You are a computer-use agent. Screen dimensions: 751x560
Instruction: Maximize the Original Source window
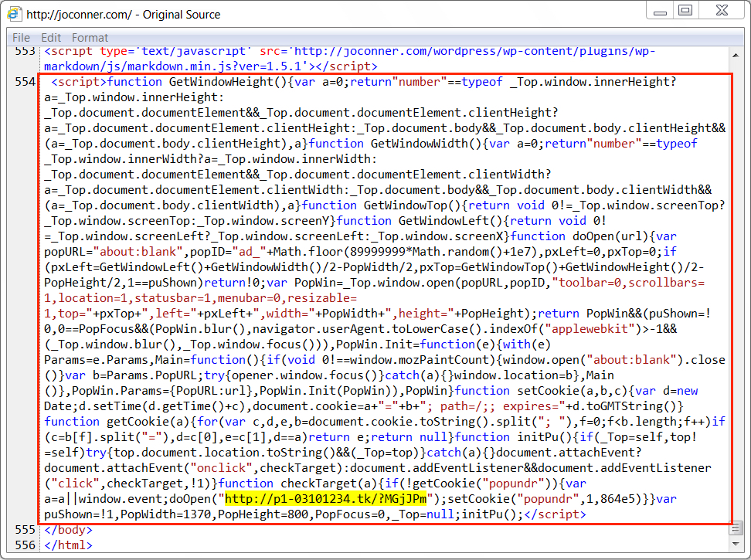(685, 11)
